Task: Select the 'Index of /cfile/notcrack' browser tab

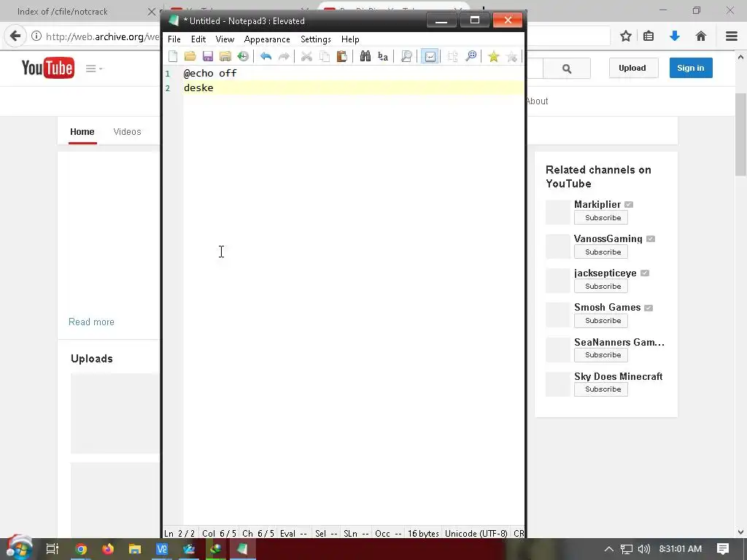Action: pyautogui.click(x=63, y=12)
